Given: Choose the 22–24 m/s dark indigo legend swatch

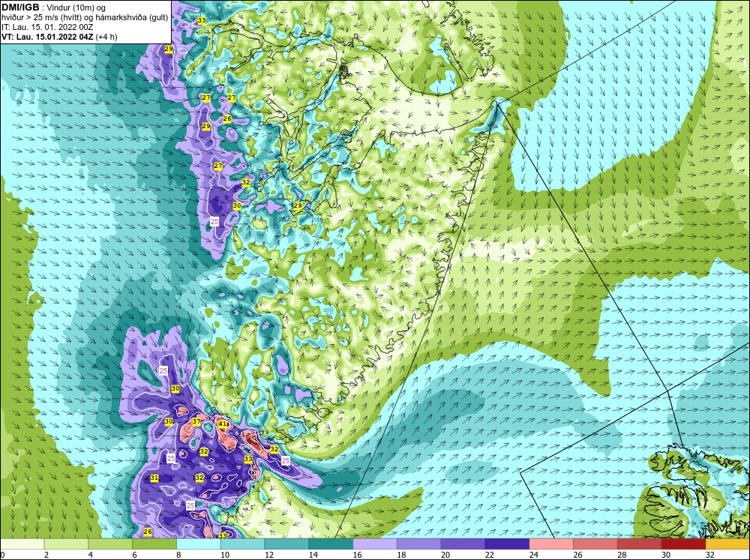Looking at the screenshot, I should point(507,544).
